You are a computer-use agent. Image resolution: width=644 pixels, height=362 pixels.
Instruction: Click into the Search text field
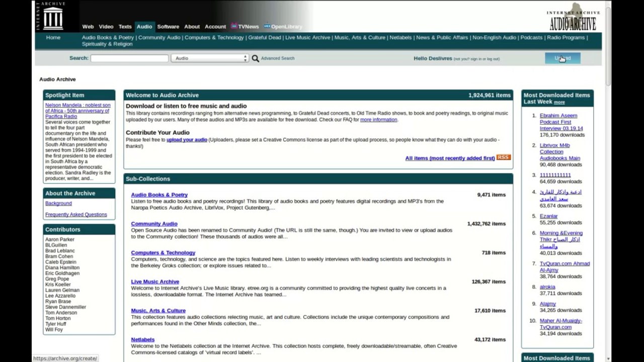(129, 58)
